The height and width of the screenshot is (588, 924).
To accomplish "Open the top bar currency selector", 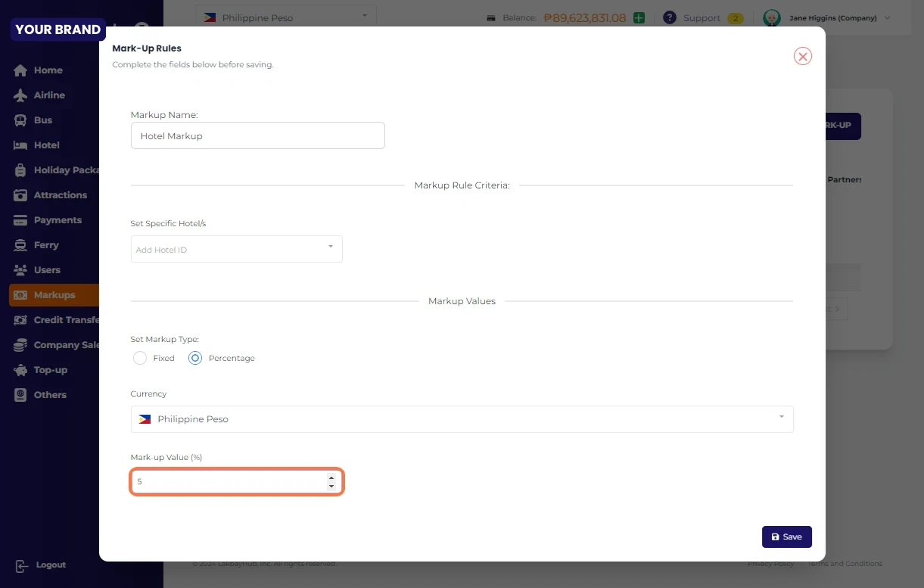I will (285, 17).
